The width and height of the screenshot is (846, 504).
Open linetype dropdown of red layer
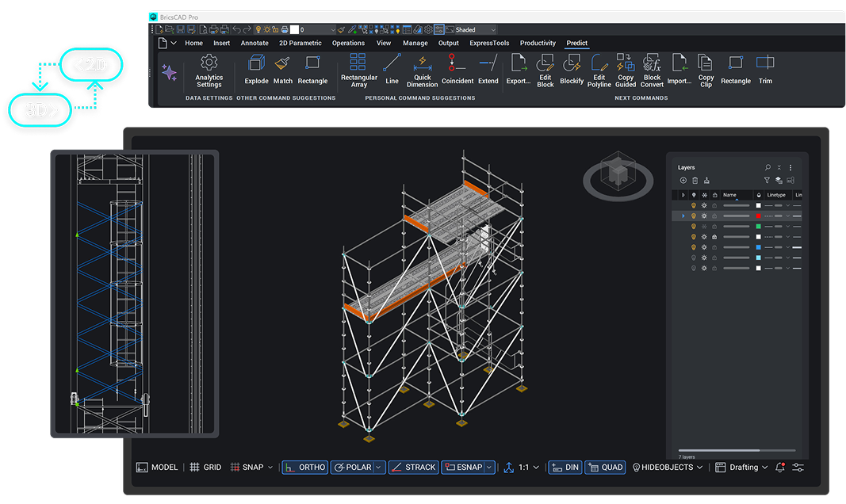(x=788, y=216)
